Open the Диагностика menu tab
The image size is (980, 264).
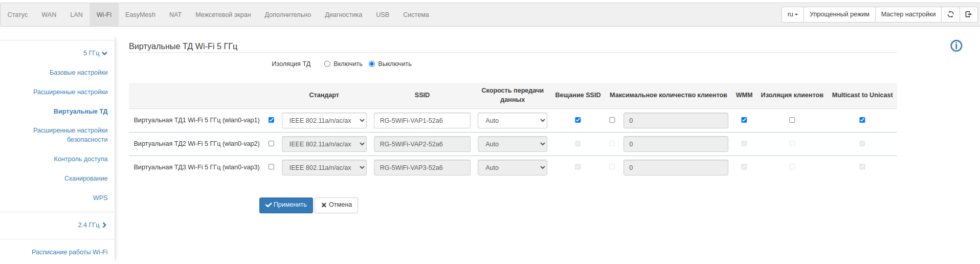[x=343, y=15]
